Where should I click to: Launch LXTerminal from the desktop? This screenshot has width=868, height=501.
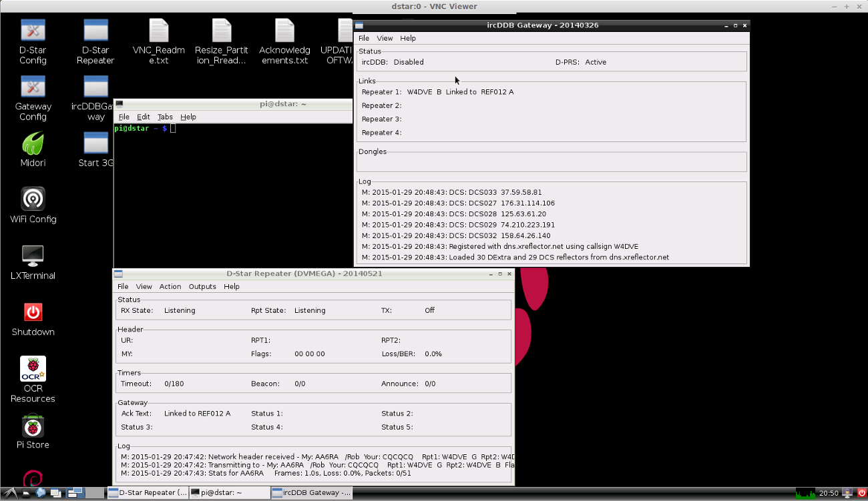click(x=33, y=262)
